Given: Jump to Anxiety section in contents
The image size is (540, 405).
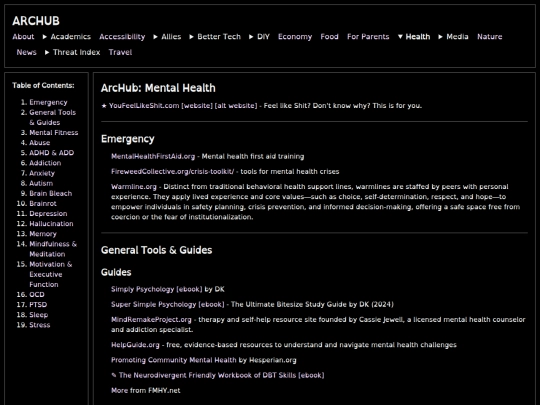Looking at the screenshot, I should 42,173.
